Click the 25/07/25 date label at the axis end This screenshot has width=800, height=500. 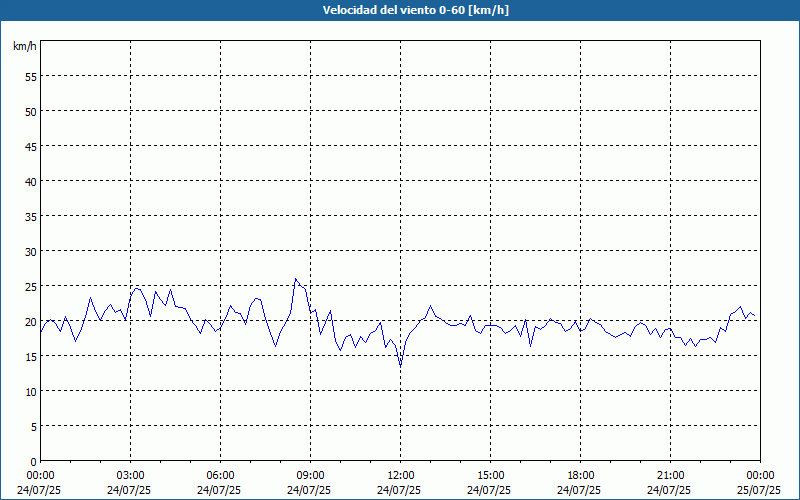(x=760, y=489)
